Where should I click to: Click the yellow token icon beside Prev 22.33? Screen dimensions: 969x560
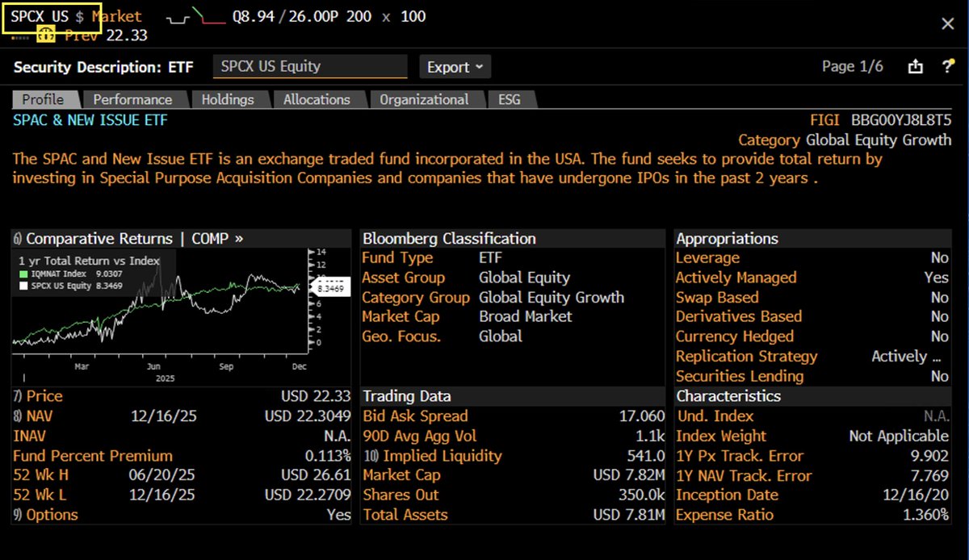point(46,35)
